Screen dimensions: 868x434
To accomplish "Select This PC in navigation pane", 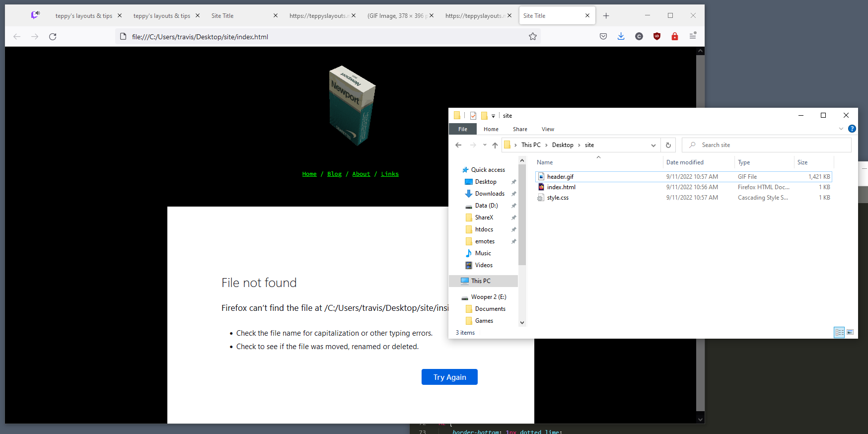I will click(483, 281).
